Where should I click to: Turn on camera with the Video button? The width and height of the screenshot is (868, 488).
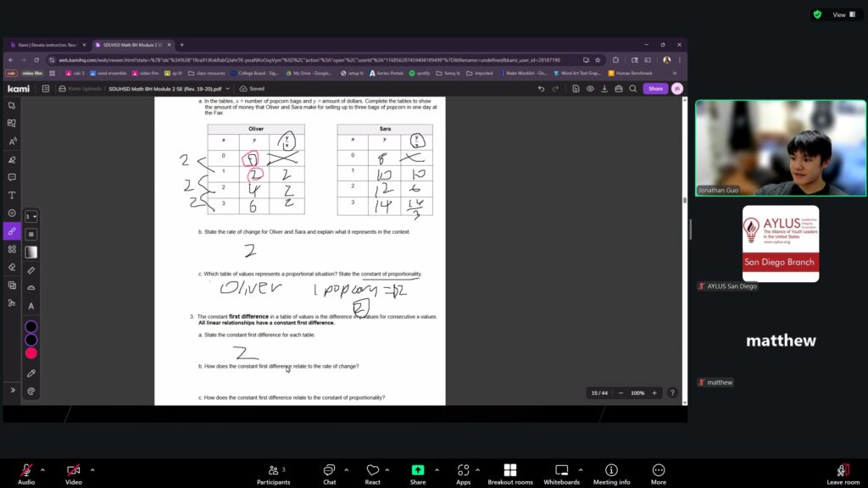(74, 474)
